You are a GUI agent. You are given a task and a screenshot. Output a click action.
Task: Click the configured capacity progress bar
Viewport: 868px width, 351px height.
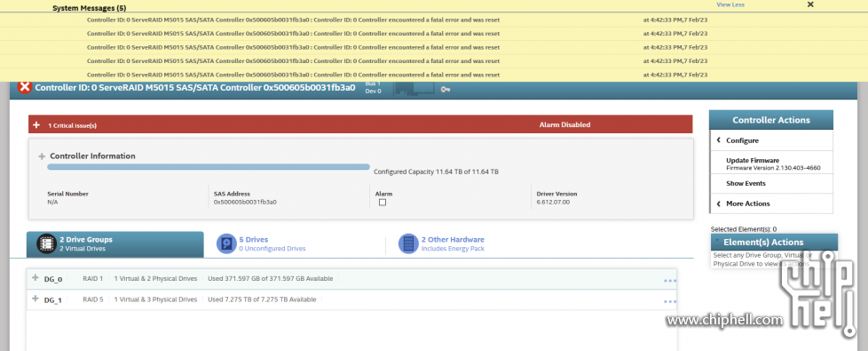[209, 166]
